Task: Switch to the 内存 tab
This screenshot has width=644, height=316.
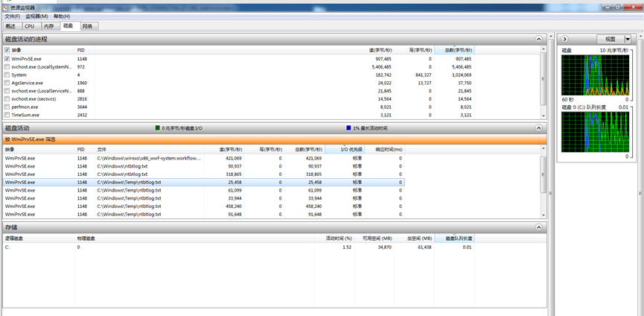Action: (49, 26)
